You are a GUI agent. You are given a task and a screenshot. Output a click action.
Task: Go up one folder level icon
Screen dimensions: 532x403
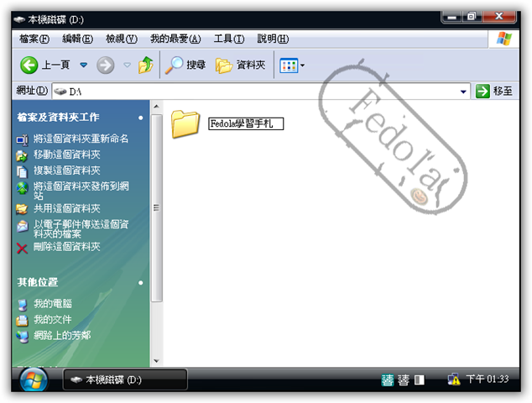point(146,65)
